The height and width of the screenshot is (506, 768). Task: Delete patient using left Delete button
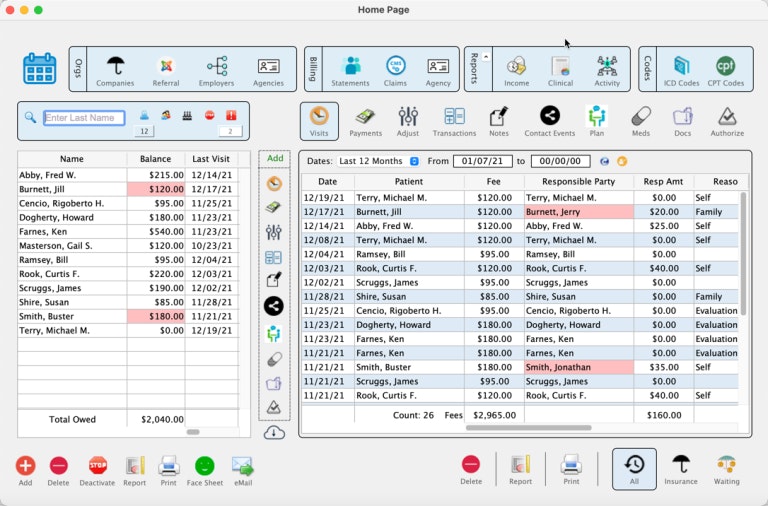click(x=58, y=471)
